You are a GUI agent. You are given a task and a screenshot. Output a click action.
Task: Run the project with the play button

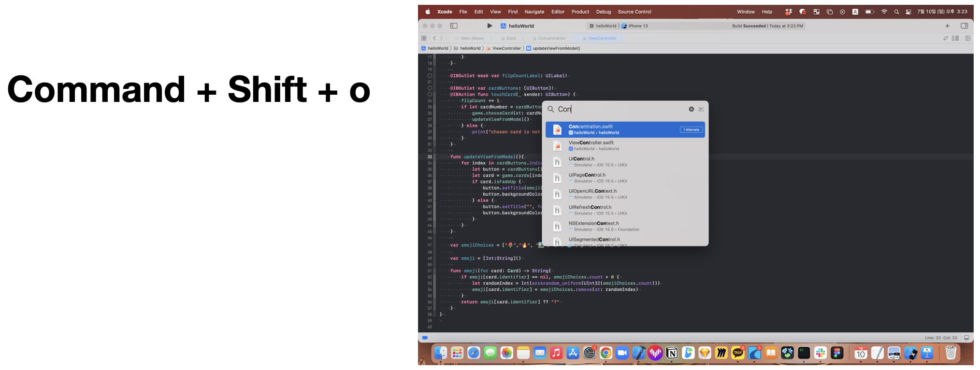(x=490, y=26)
